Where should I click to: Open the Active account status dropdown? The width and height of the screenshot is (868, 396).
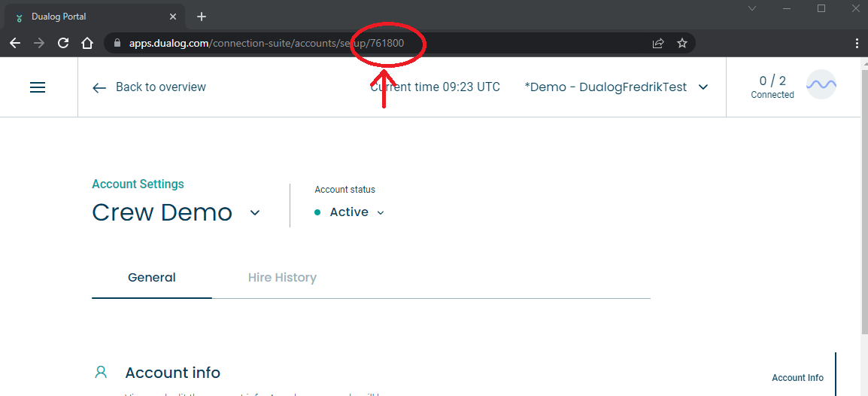click(x=357, y=212)
